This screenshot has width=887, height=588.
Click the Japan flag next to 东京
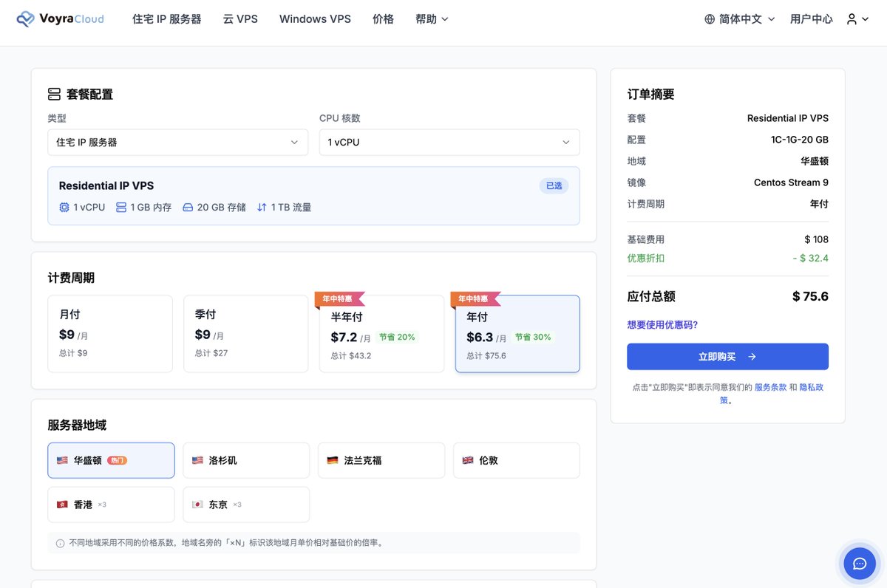tap(197, 505)
